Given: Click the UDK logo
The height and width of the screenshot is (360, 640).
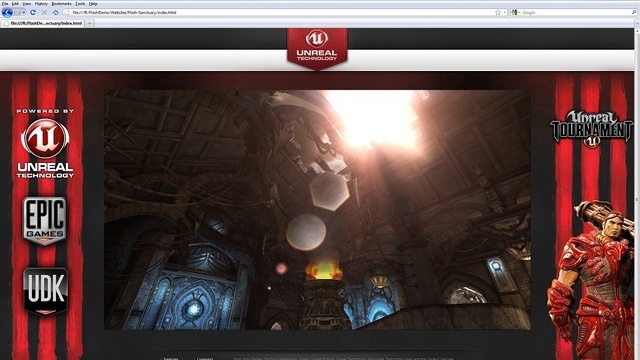Looking at the screenshot, I should [45, 291].
